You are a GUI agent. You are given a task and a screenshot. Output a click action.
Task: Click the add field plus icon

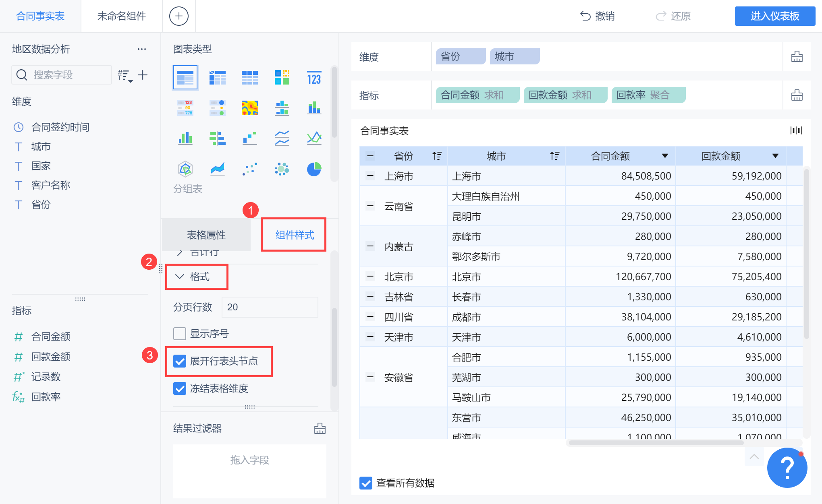pos(143,75)
